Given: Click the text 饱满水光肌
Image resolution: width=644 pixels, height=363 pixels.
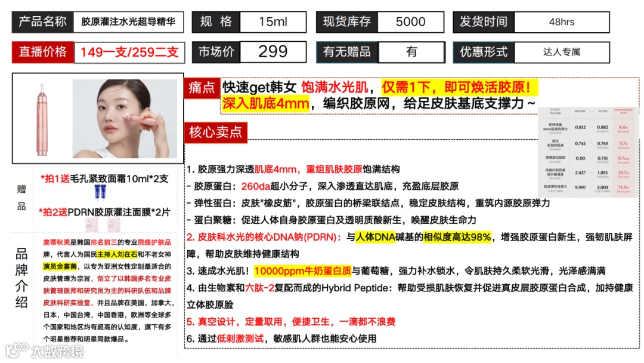Looking at the screenshot, I should pyautogui.click(x=335, y=87).
